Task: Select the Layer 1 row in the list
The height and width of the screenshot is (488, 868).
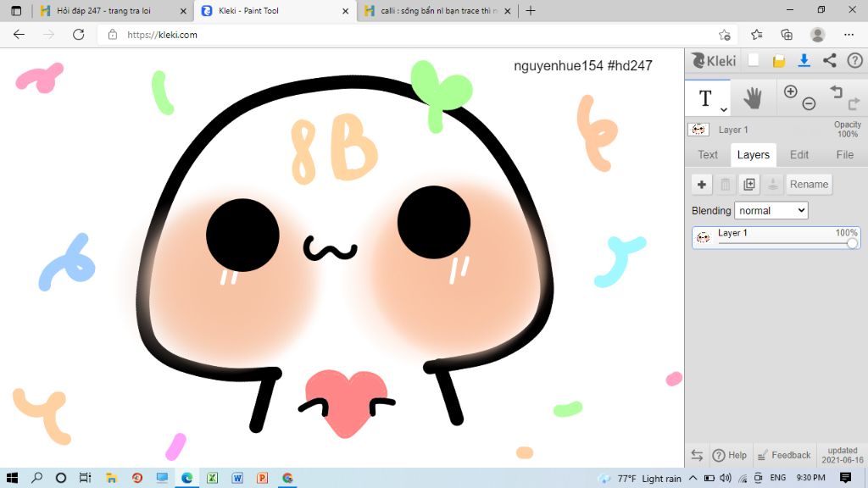Action: click(776, 237)
